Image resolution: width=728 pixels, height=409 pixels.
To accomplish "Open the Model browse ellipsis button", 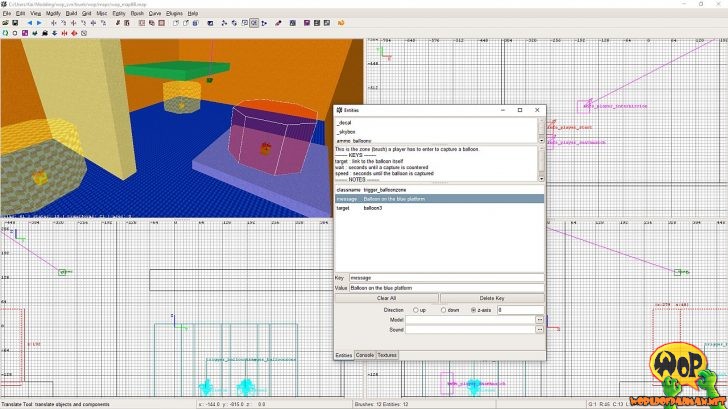I will pyautogui.click(x=540, y=319).
